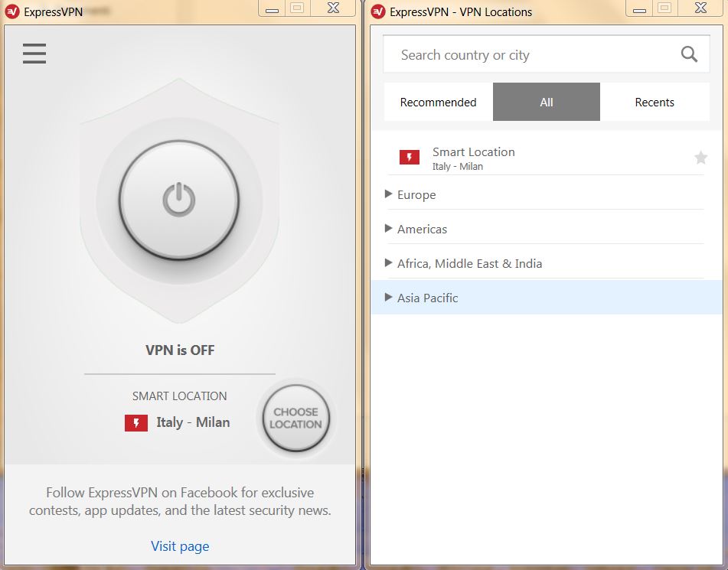Select Smart Location entry in locations list

[546, 158]
